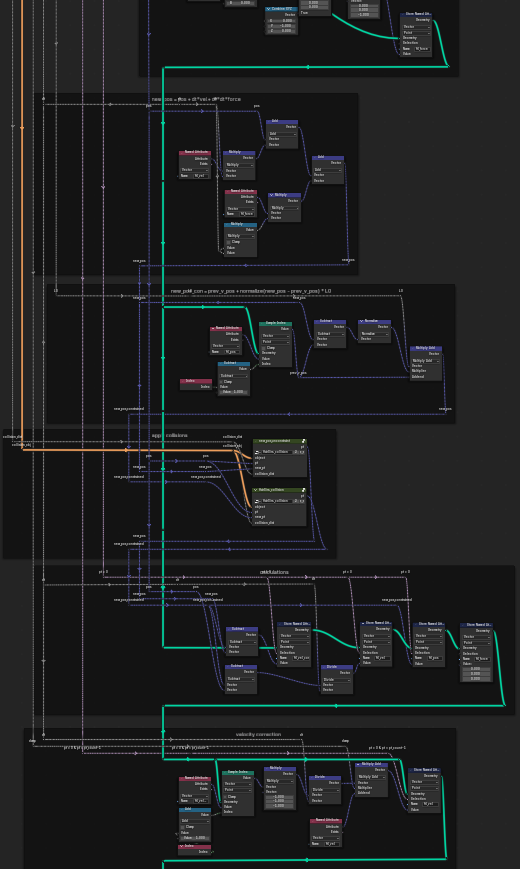Adjust Value 1.000 on velocity correction Add node
The height and width of the screenshot is (869, 520).
195,837
